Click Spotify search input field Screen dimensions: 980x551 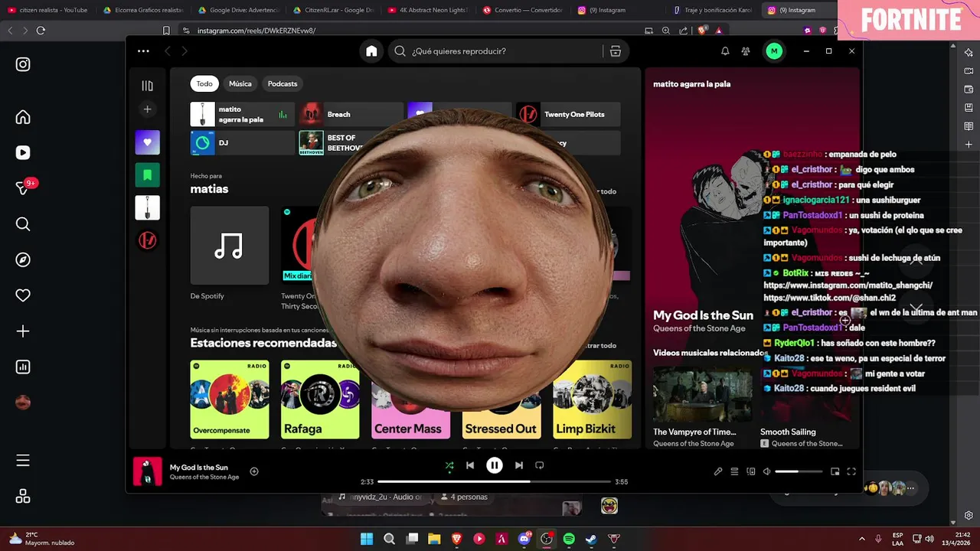click(x=505, y=51)
